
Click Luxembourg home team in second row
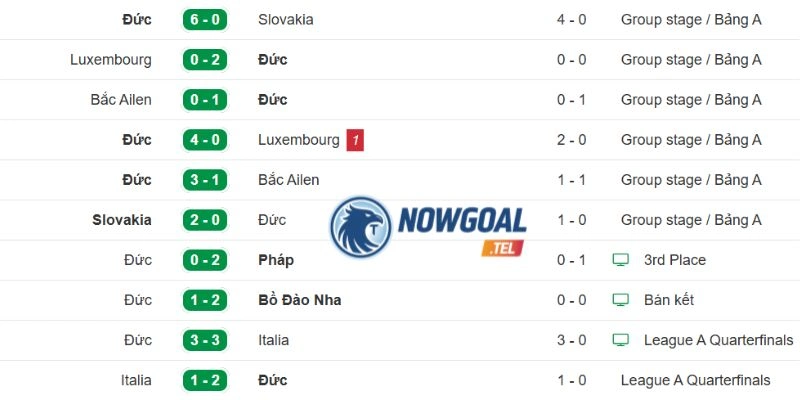111,60
